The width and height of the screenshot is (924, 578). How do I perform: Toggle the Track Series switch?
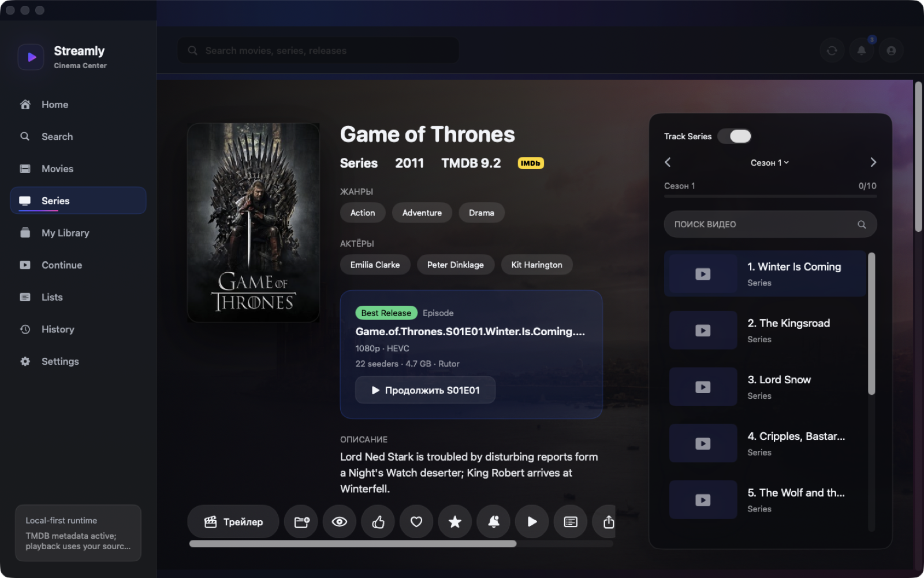coord(735,136)
